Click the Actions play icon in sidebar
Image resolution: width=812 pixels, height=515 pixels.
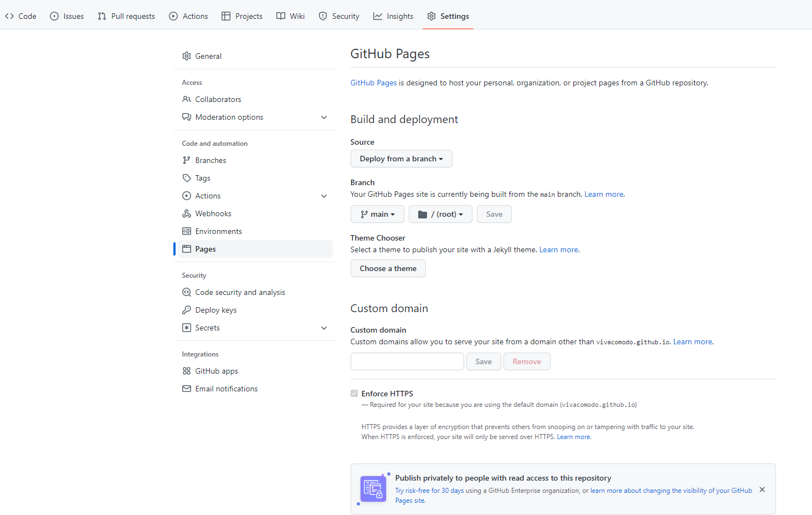(187, 196)
